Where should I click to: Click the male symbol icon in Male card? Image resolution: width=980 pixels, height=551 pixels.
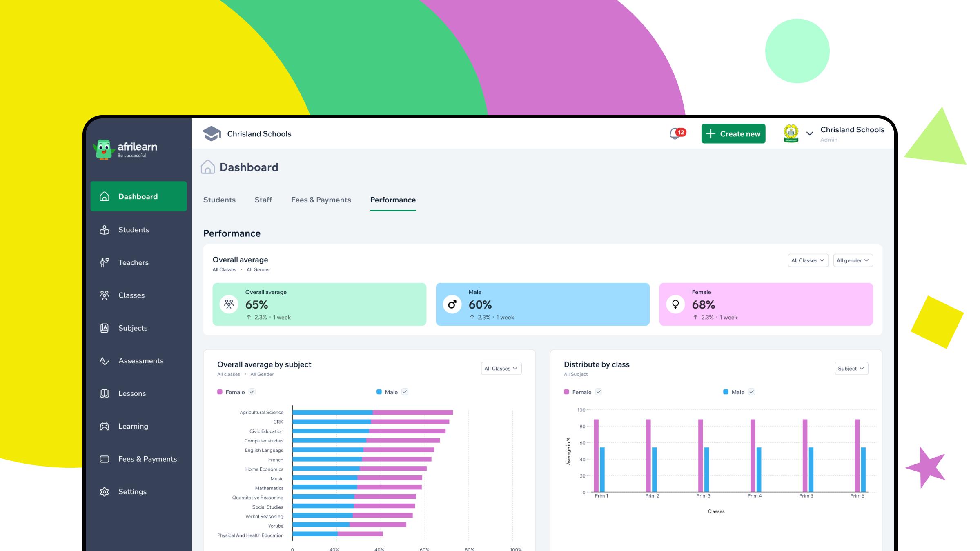[x=452, y=304]
